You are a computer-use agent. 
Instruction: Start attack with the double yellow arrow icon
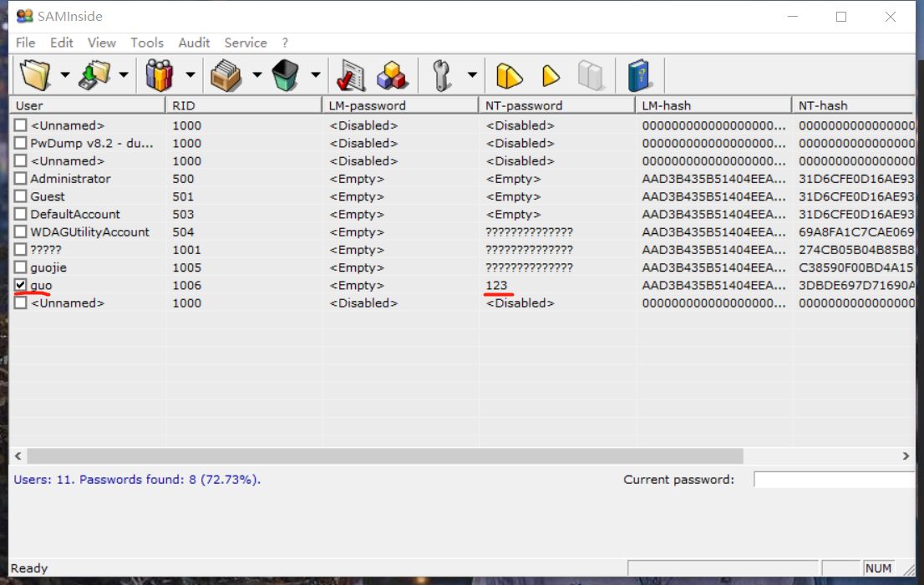tap(509, 75)
